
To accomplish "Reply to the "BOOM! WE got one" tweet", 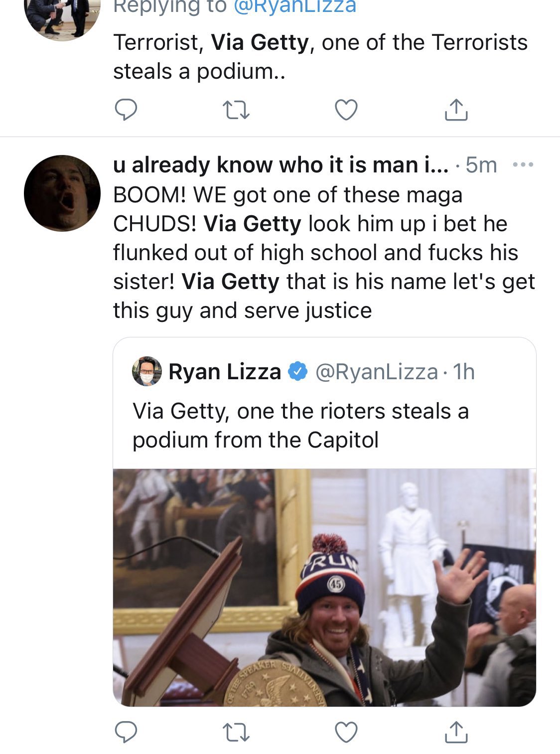I will (x=126, y=732).
